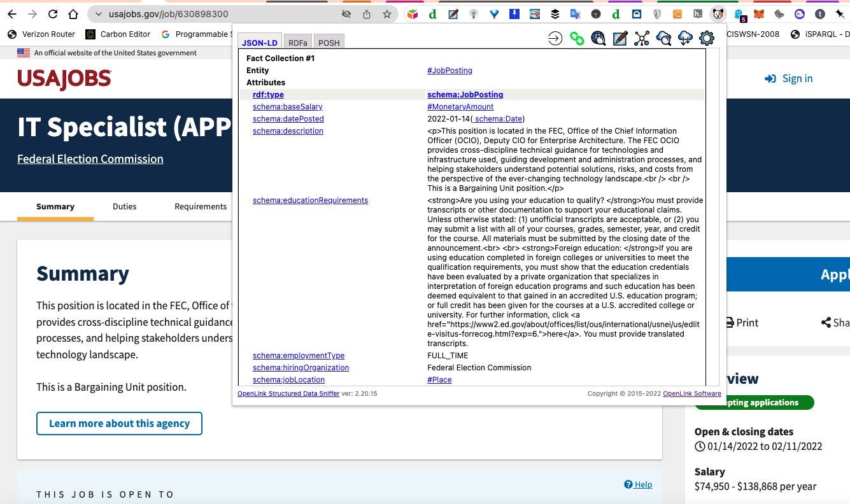Viewport: 850px width, 504px height.
Task: Click Learn more about this agency
Action: tap(119, 423)
